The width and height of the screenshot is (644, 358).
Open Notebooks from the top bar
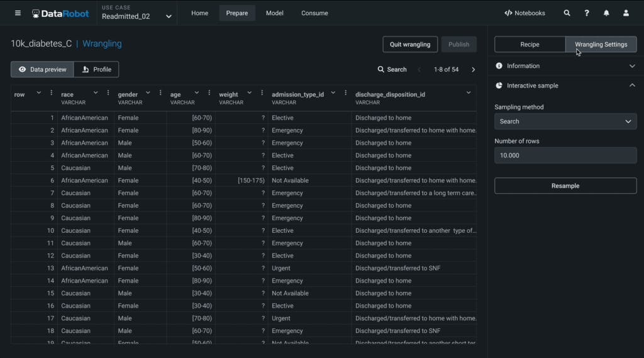[x=525, y=13]
